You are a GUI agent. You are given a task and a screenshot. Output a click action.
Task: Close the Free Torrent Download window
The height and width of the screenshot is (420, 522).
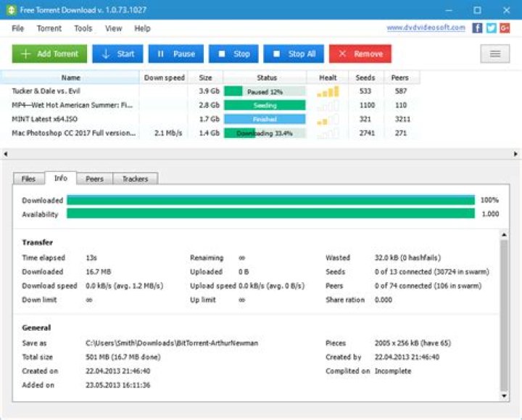coord(506,10)
